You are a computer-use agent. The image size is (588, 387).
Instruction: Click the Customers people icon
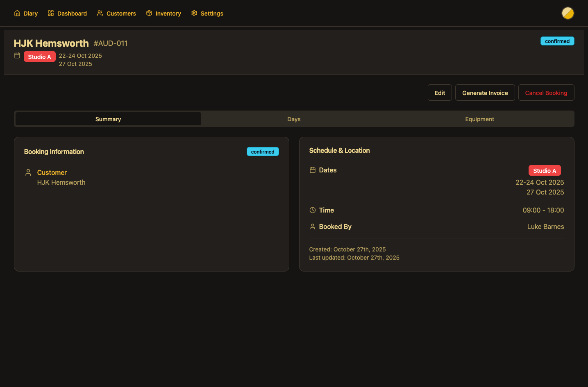[100, 13]
